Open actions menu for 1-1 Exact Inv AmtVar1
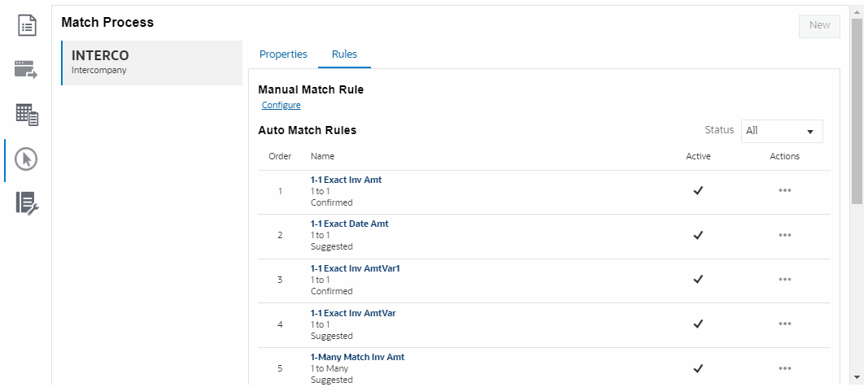This screenshot has height=387, width=868. click(784, 280)
